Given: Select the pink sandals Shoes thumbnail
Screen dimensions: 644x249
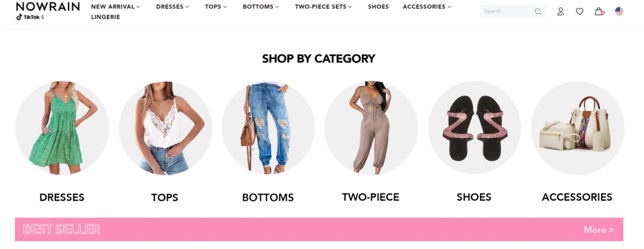Looking at the screenshot, I should tap(475, 128).
